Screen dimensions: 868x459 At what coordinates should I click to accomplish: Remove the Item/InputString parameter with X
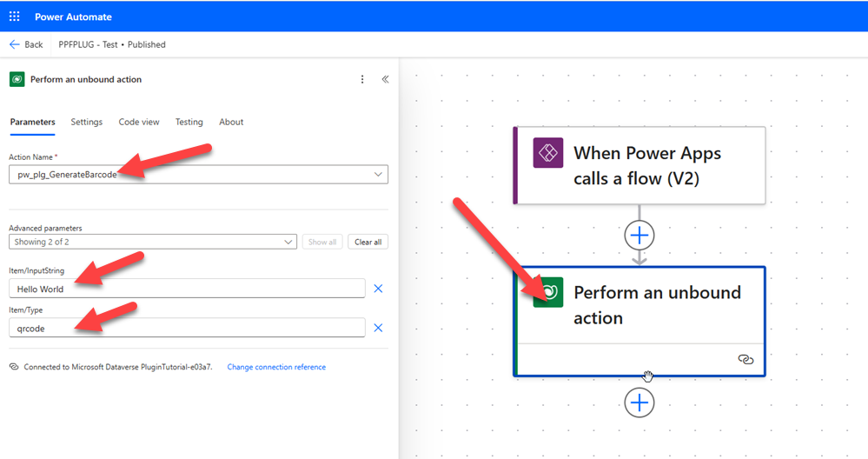tap(378, 289)
